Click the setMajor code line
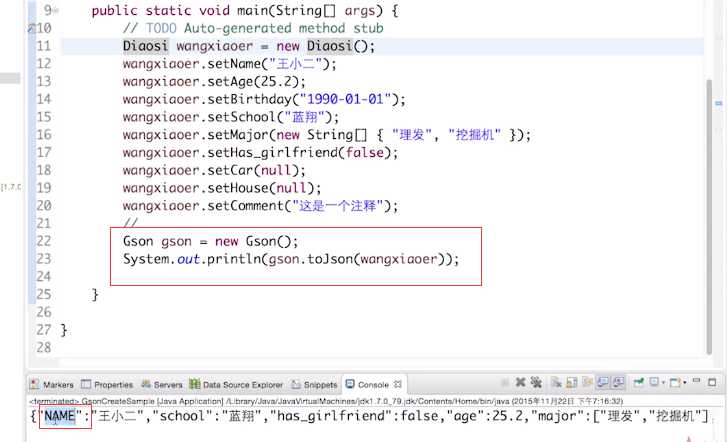Image resolution: width=727 pixels, height=442 pixels. (x=327, y=135)
